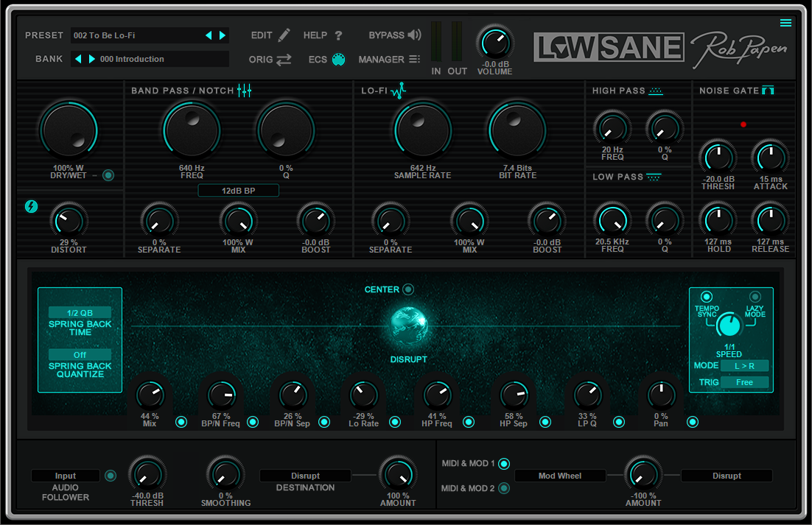Click the Edit pencil icon
The width and height of the screenshot is (812, 525).
point(284,35)
